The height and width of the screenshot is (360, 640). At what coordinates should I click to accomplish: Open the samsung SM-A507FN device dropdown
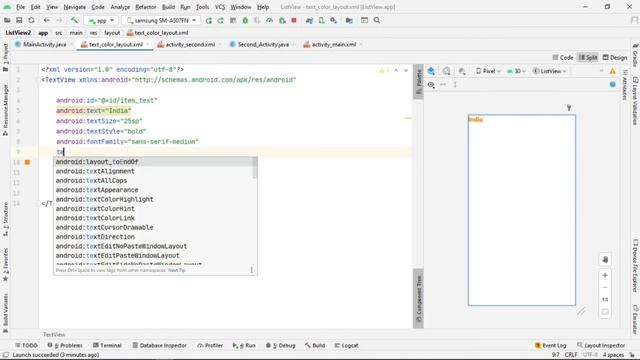[x=161, y=20]
